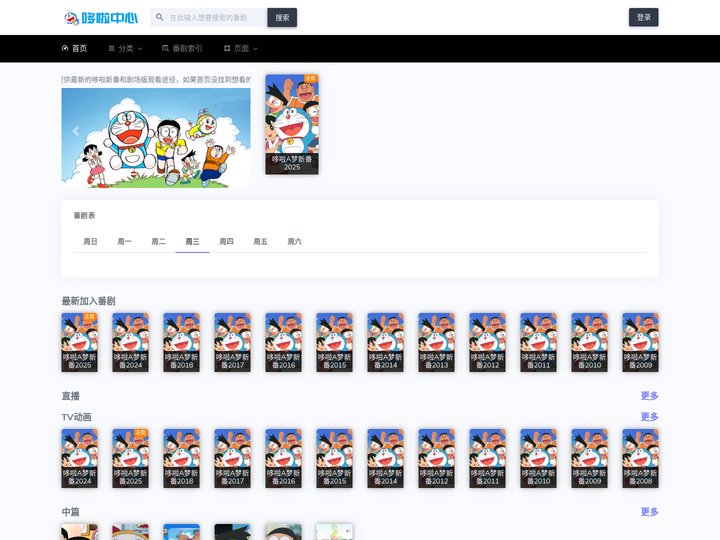
Task: Open 哆啦A梦新番2009 in TV动画 row
Action: click(589, 458)
